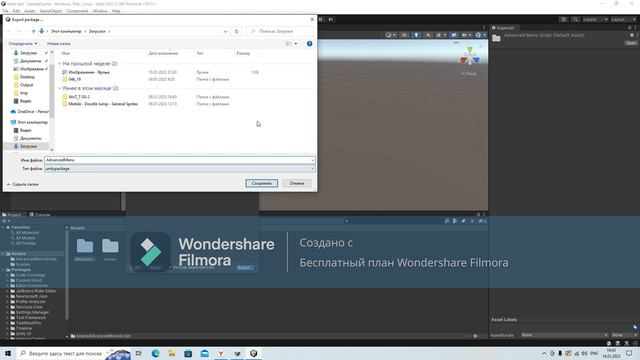
Task: Expand the Newtonsoft Json package
Action: tap(8, 296)
